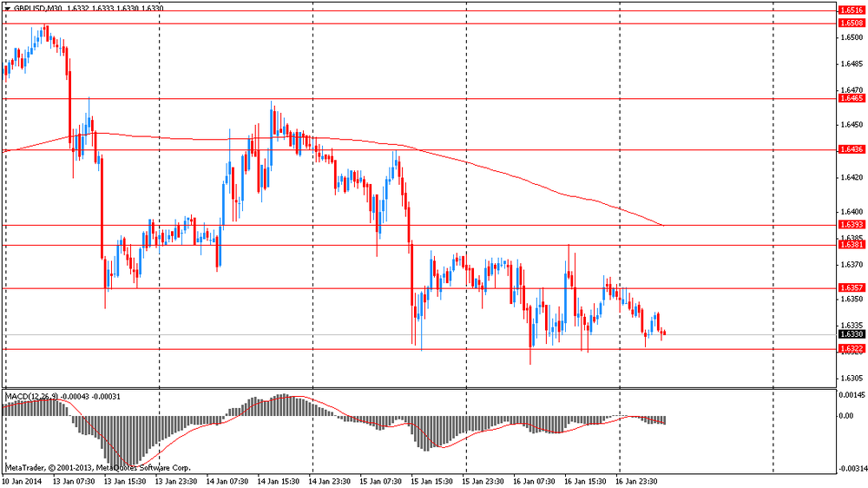
Task: Click the 1.6305 price scale value
Action: coord(852,379)
